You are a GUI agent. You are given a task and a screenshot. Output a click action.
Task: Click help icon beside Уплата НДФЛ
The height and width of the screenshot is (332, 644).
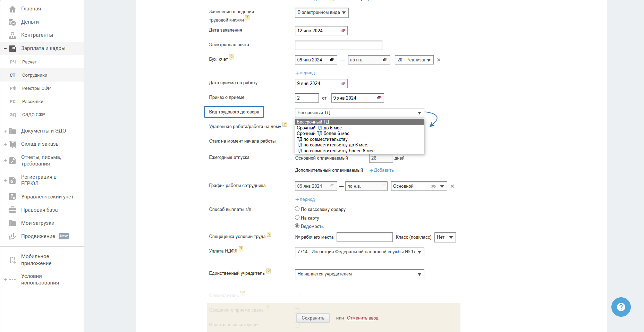tap(241, 249)
